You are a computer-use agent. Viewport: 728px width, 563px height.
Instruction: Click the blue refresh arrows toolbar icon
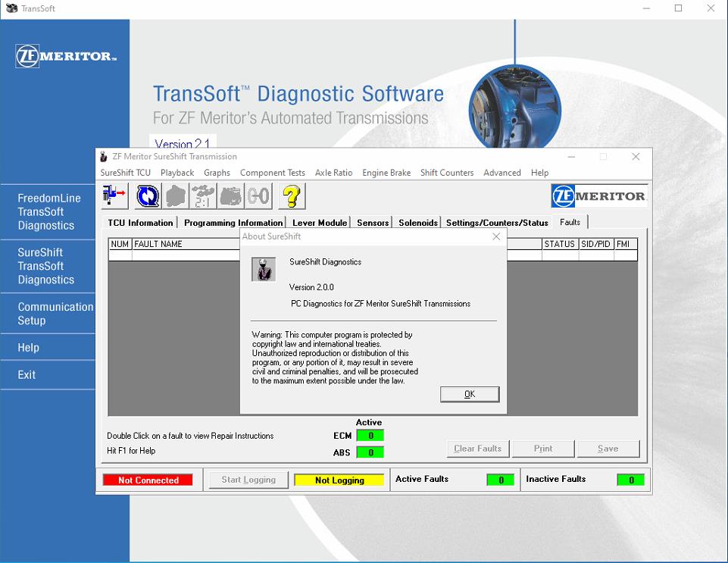click(147, 196)
